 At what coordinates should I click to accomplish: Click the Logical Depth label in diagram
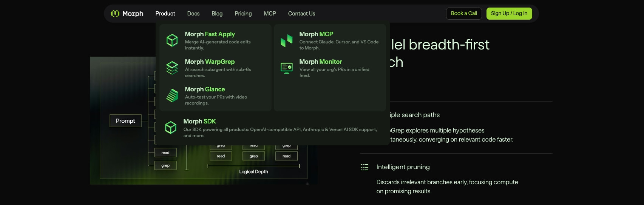(x=253, y=172)
